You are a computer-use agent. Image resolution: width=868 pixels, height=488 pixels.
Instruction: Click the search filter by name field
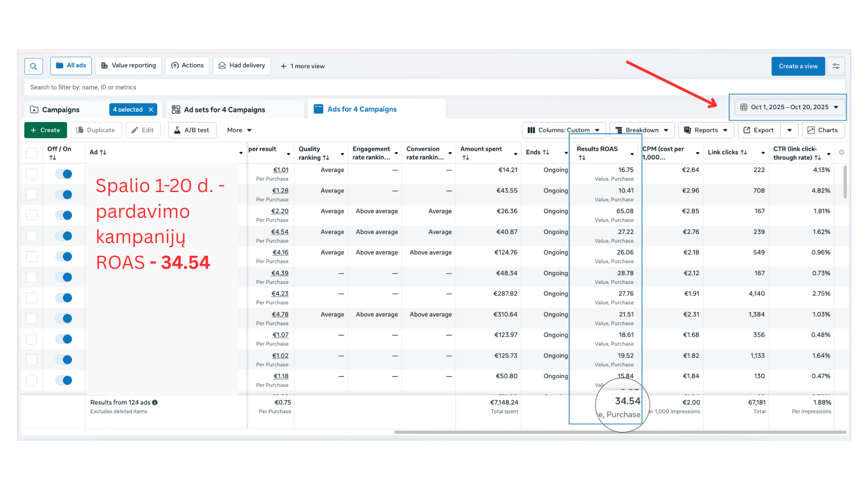click(x=226, y=87)
